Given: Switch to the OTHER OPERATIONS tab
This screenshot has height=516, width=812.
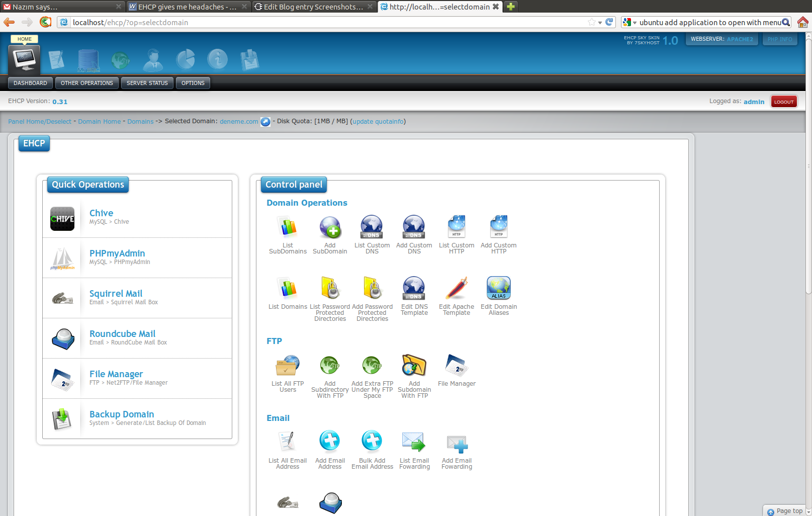Looking at the screenshot, I should coord(86,83).
